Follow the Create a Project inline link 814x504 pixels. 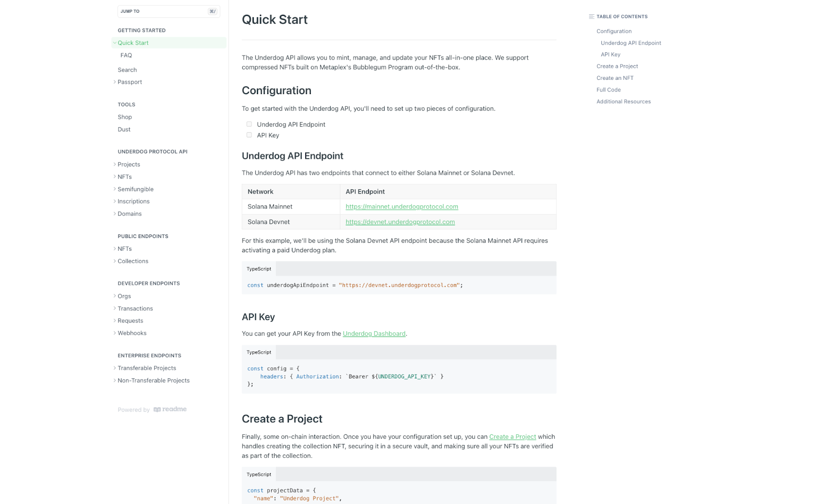(512, 436)
